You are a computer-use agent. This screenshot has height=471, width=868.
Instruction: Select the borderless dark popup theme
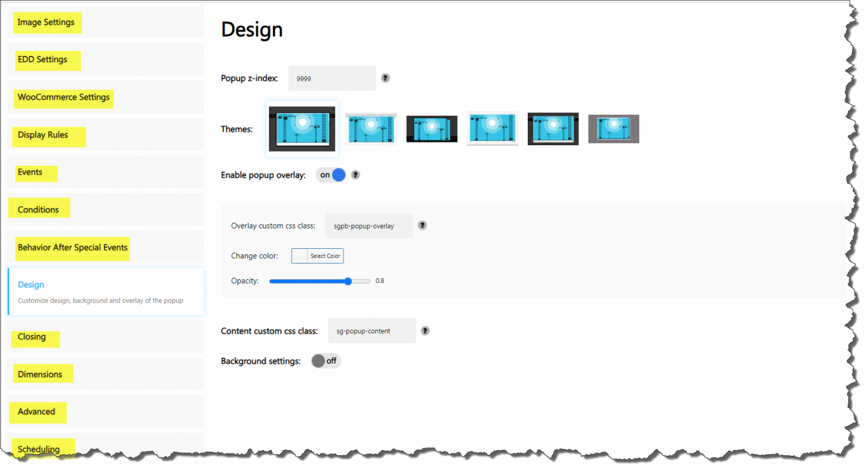click(x=431, y=128)
